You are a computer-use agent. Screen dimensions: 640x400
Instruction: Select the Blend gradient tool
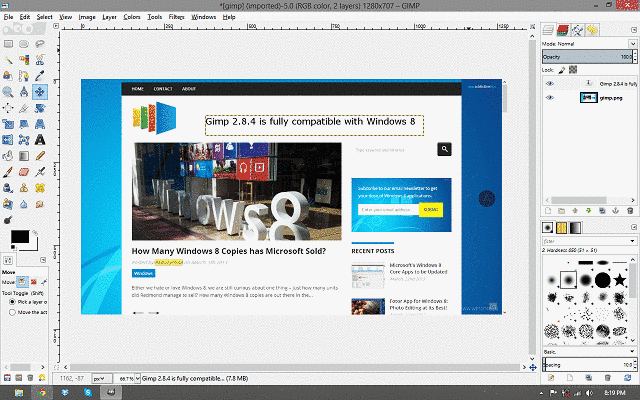(x=24, y=156)
